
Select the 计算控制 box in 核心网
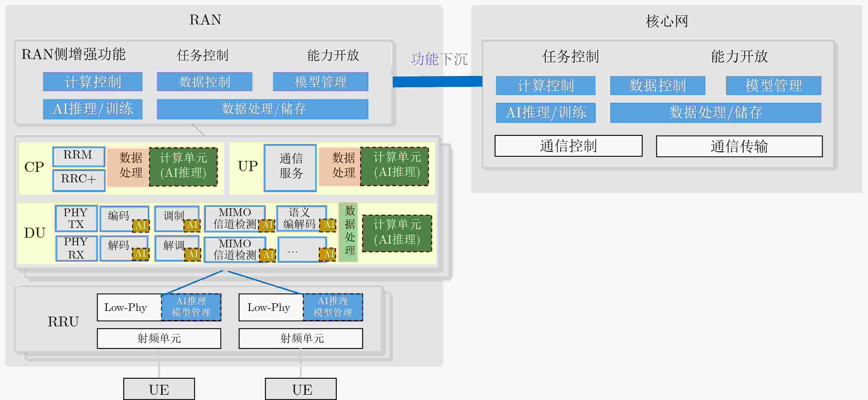[x=545, y=85]
